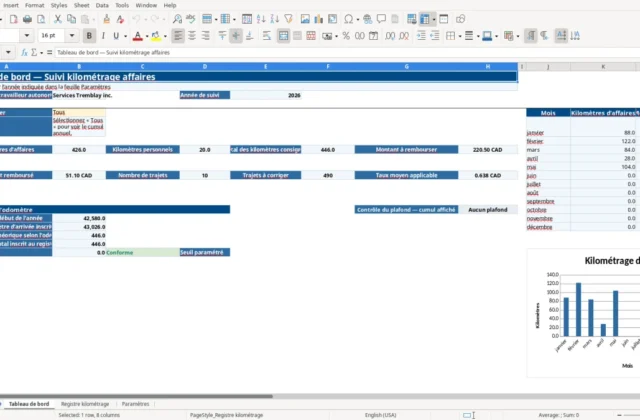This screenshot has width=640, height=420.
Task: Click the PageStyle_Registre kilométrage status field
Action: [x=227, y=415]
